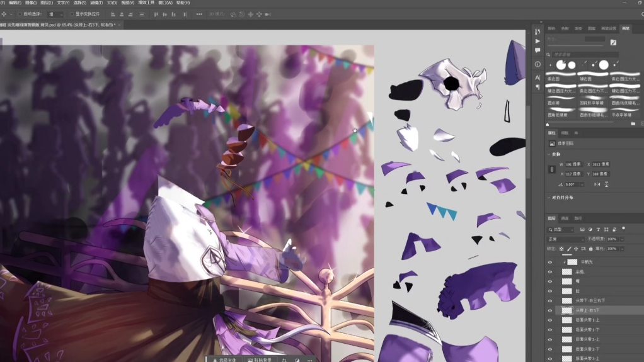Toggle the Show Transform Controls (显示变换控件) checkbox

pos(71,14)
